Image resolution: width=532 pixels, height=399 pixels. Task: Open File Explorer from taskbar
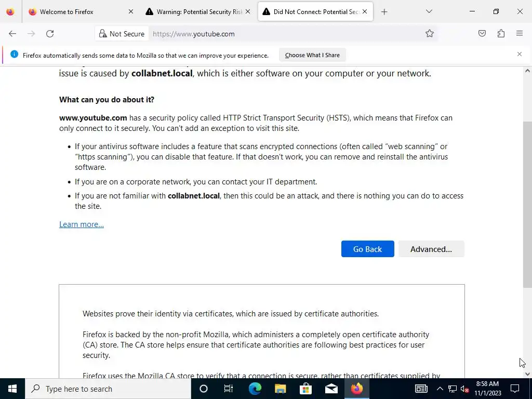280,389
